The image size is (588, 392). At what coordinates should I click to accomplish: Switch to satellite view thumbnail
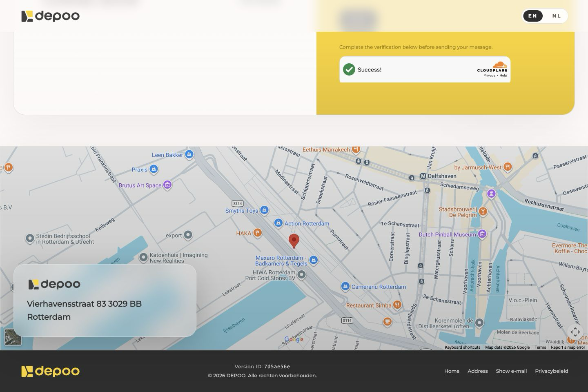coord(13,337)
